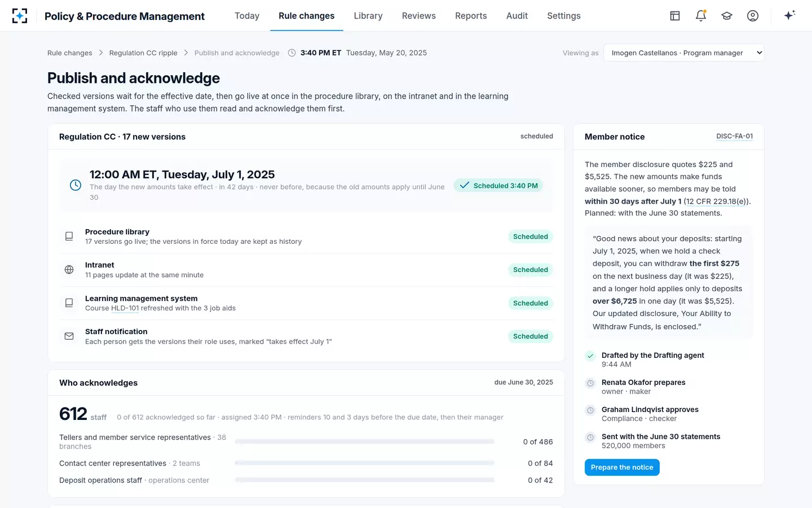Open the user profile icon

[753, 16]
